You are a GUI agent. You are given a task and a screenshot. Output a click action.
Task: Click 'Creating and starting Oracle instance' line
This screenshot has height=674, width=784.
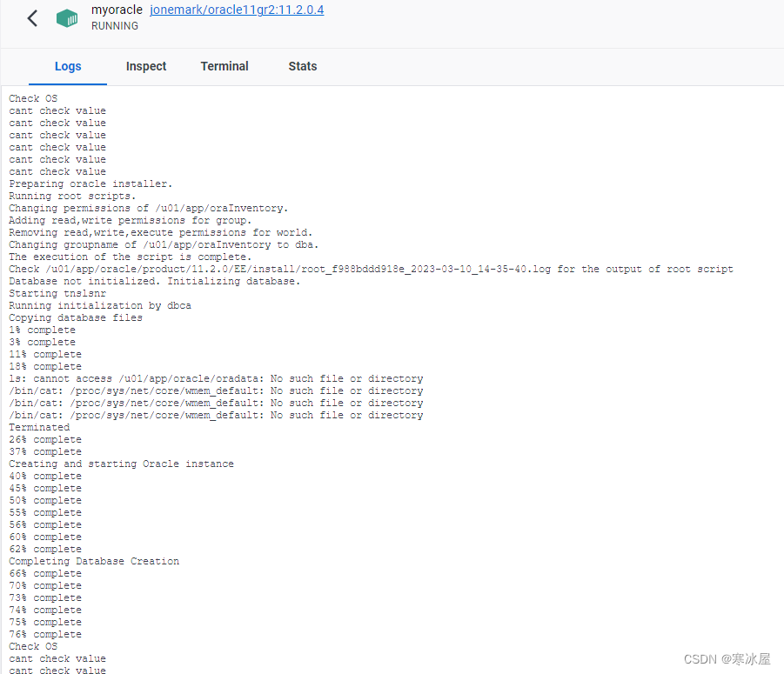(x=121, y=464)
